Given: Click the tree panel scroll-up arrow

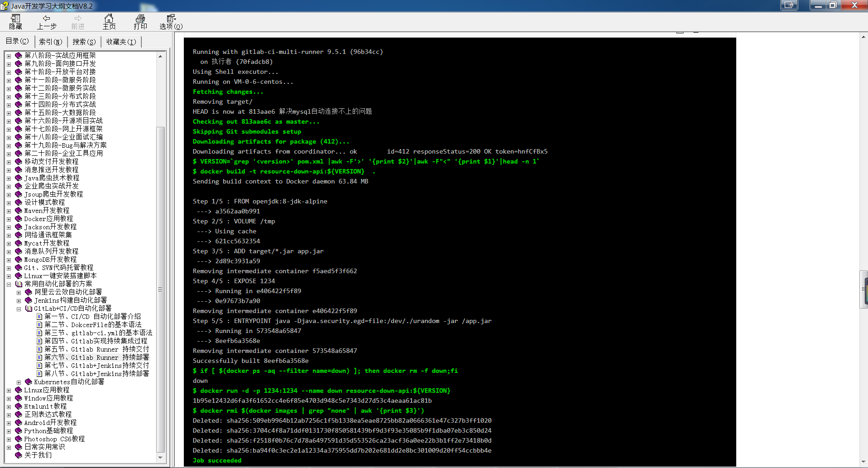Looking at the screenshot, I should click(x=160, y=56).
